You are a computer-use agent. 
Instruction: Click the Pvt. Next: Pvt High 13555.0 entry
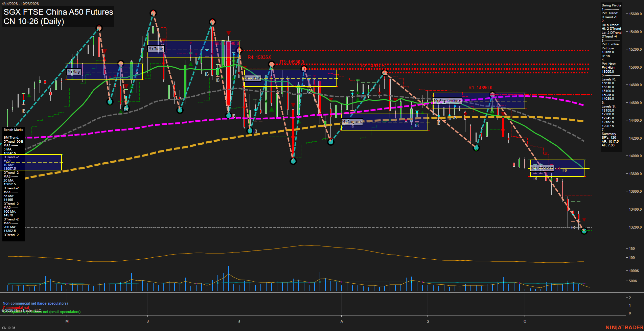pyautogui.click(x=609, y=68)
